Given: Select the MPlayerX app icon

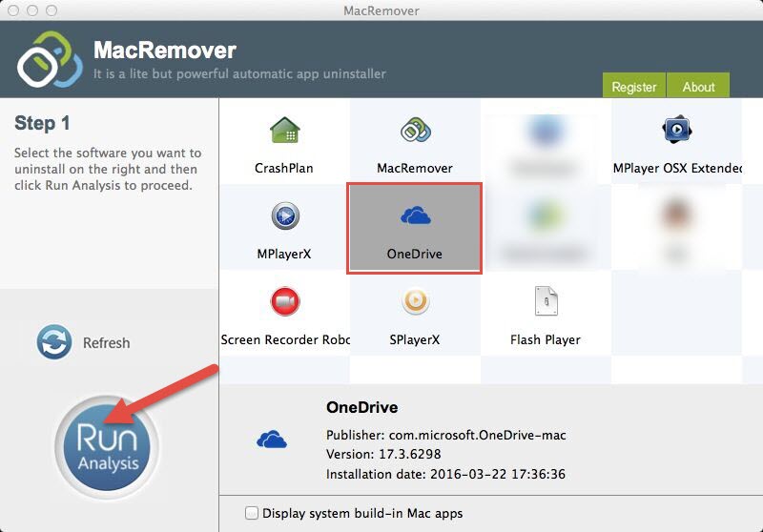Looking at the screenshot, I should (x=285, y=215).
